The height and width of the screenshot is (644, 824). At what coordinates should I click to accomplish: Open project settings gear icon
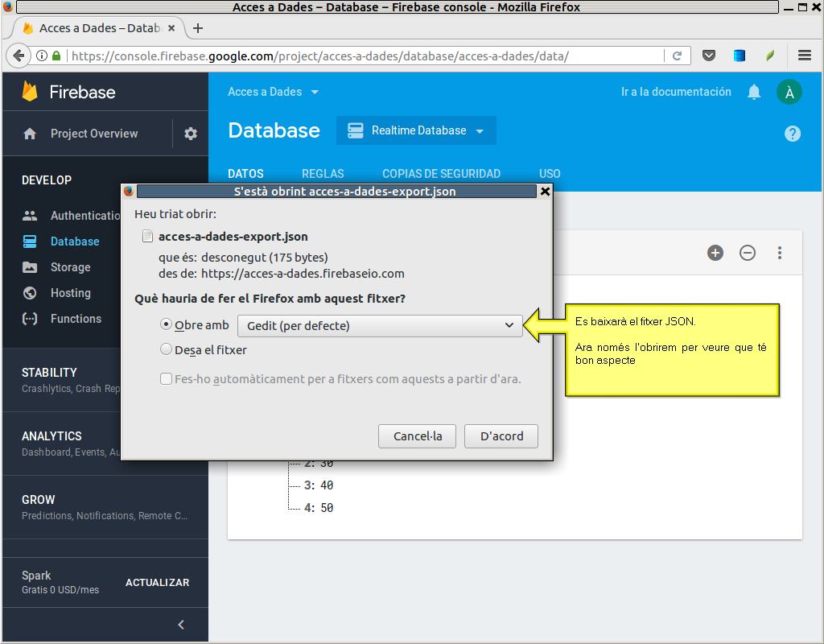point(190,134)
